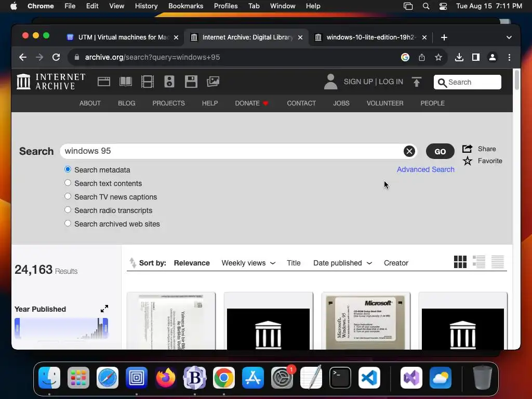Open the Profiles menu
The height and width of the screenshot is (399, 532).
click(x=225, y=6)
